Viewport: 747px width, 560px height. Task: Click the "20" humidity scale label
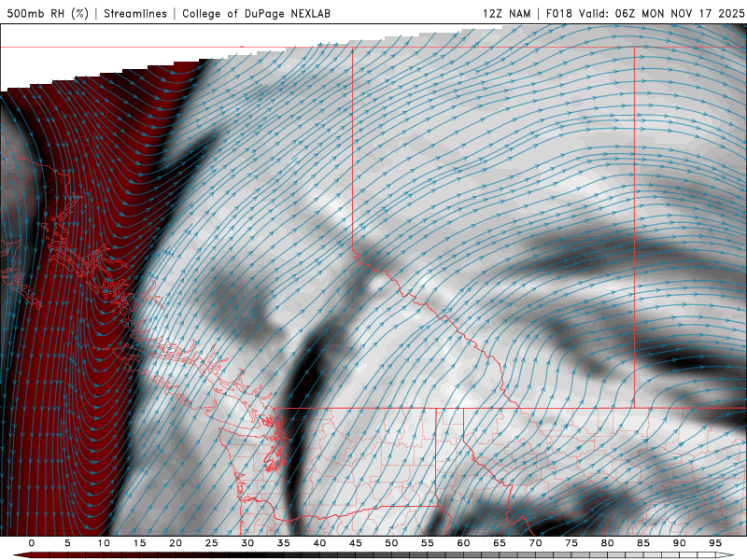(x=176, y=543)
